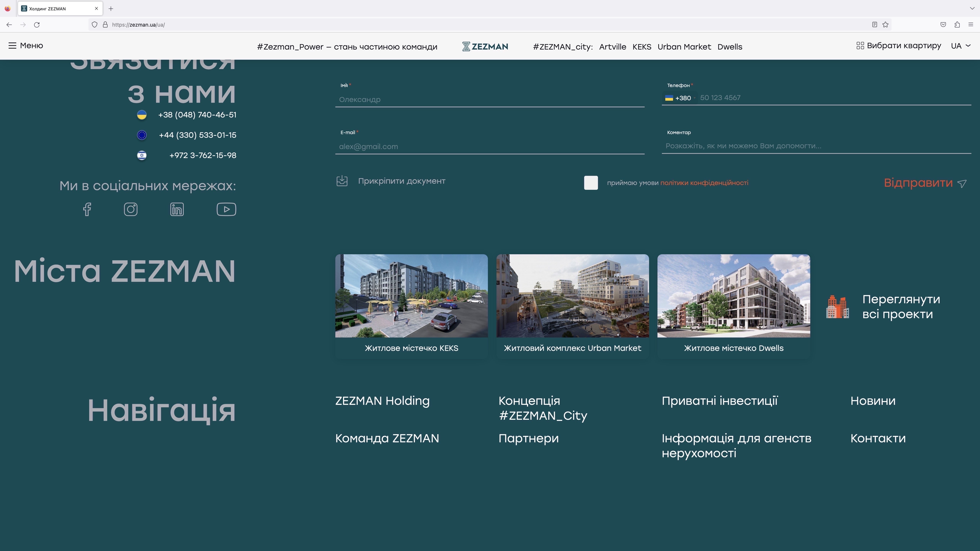Expand the UA language dropdown
This screenshot has width=980, height=551.
(x=961, y=46)
